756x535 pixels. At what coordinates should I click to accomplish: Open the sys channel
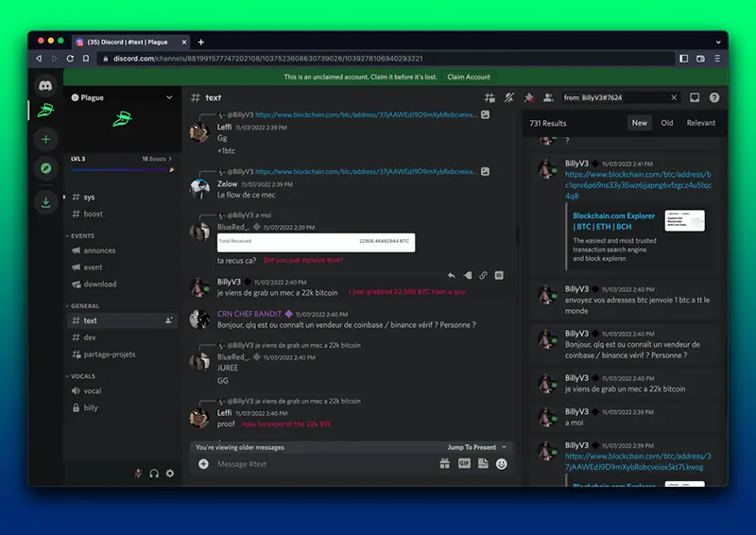[x=122, y=197]
